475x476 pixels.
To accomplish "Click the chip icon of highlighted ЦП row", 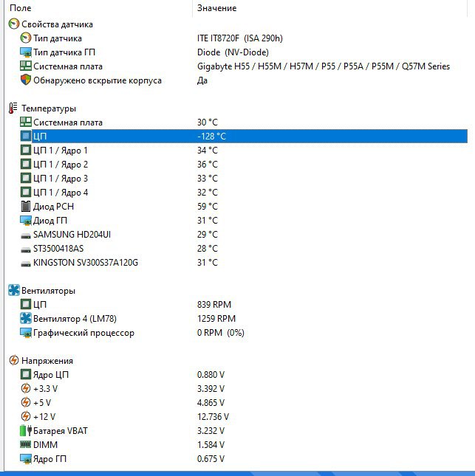I will 26,136.
